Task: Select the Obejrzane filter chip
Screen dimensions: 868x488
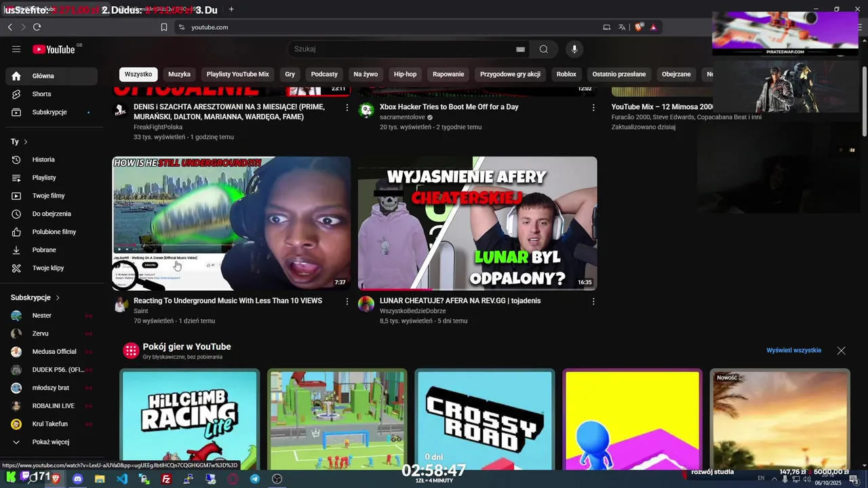Action: click(676, 74)
